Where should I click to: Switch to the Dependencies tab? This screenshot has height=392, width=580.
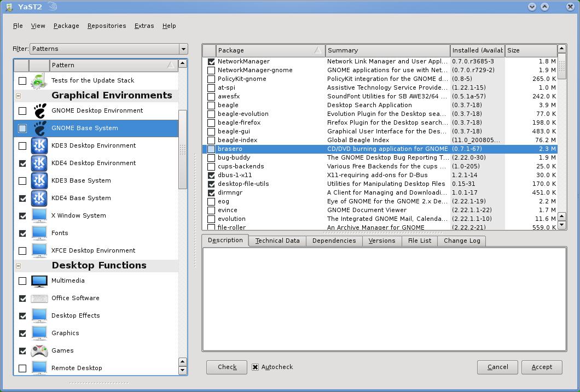[x=334, y=241]
